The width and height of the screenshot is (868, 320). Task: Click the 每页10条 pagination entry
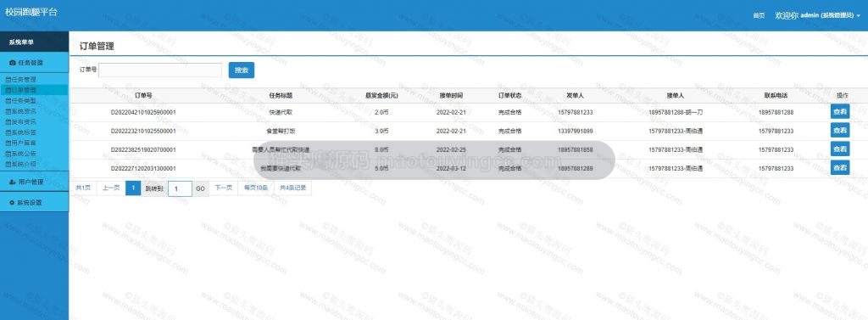(256, 188)
